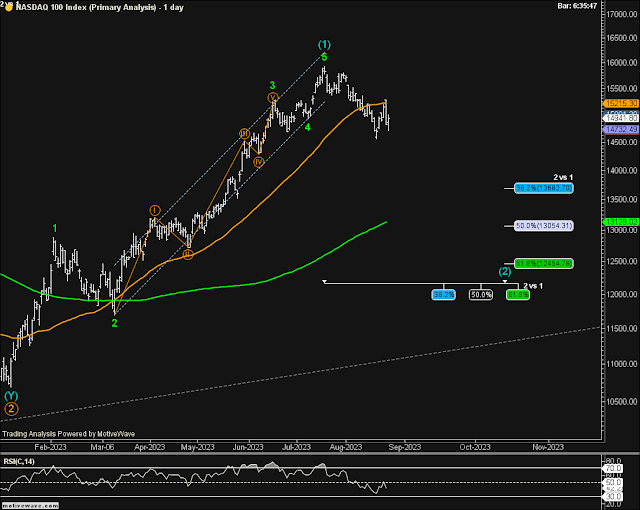The width and height of the screenshot is (640, 510).
Task: Click the 38.2%(13682.70) retracement level tag
Action: pyautogui.click(x=543, y=188)
